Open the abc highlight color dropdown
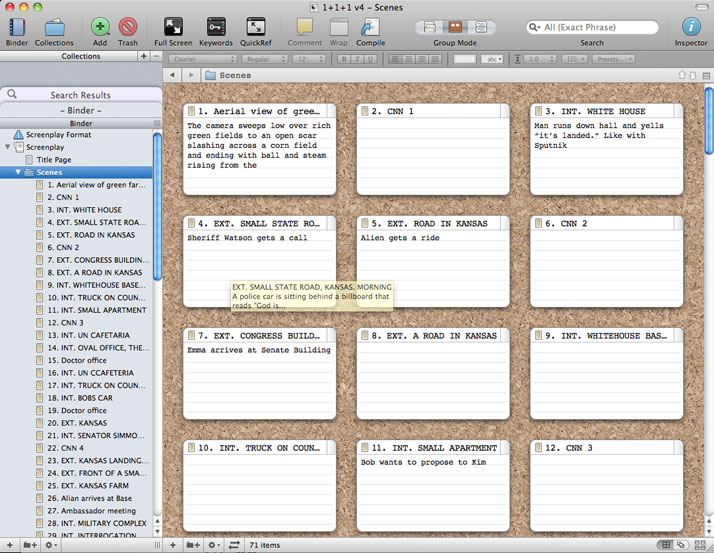The width and height of the screenshot is (714, 553). tap(492, 59)
